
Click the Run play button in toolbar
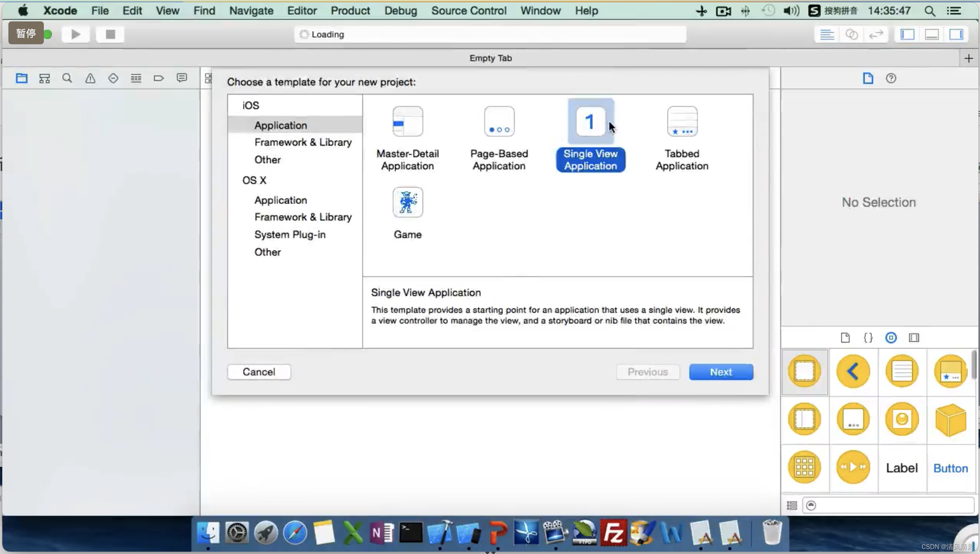76,34
